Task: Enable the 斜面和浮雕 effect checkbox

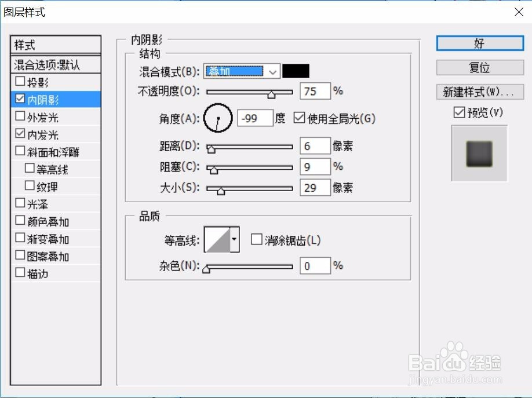Action: (x=20, y=151)
